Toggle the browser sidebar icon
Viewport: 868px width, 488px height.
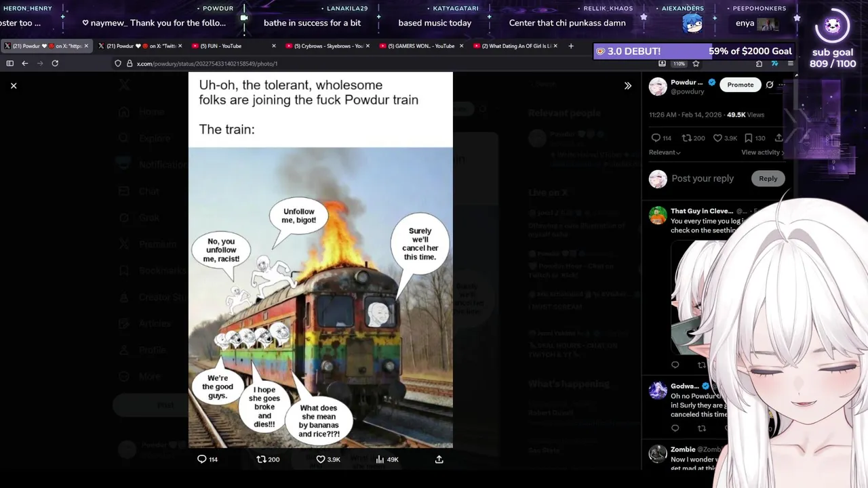(x=9, y=64)
